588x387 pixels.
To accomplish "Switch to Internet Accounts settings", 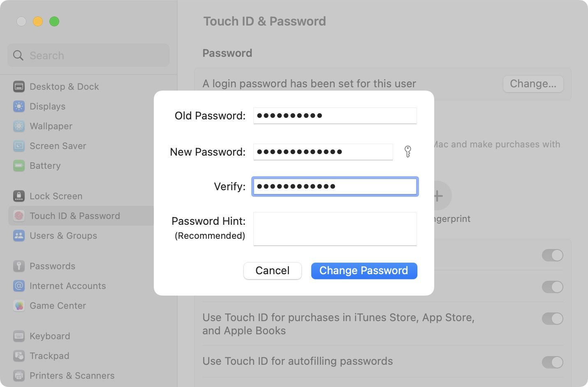I will tap(19, 286).
